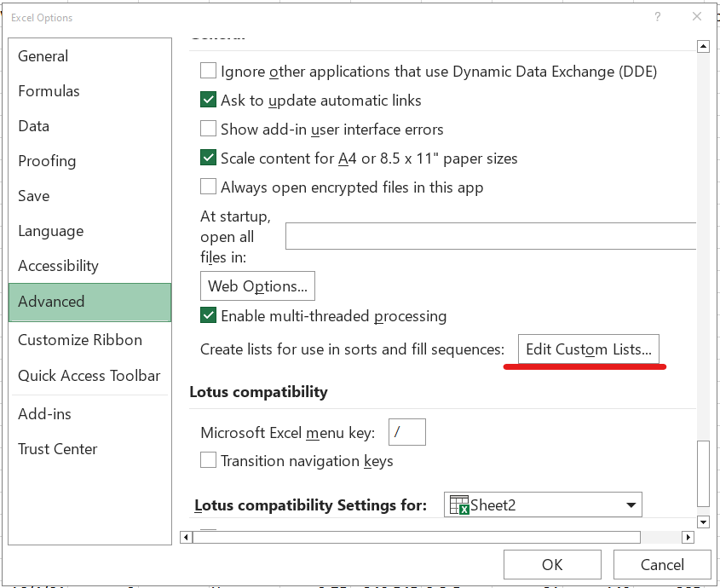Click horizontal scrollbar left arrow
This screenshot has width=720, height=588.
pyautogui.click(x=187, y=538)
